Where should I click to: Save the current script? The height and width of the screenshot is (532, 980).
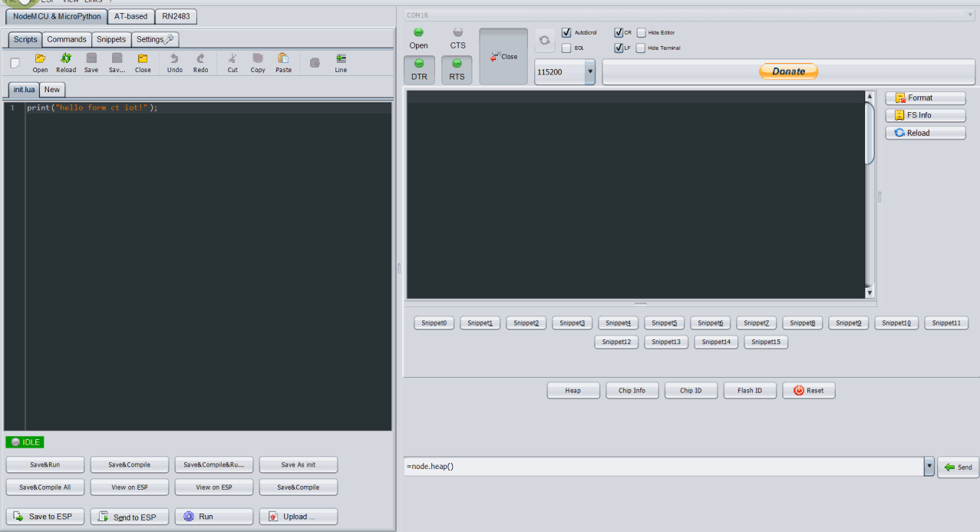(91, 63)
